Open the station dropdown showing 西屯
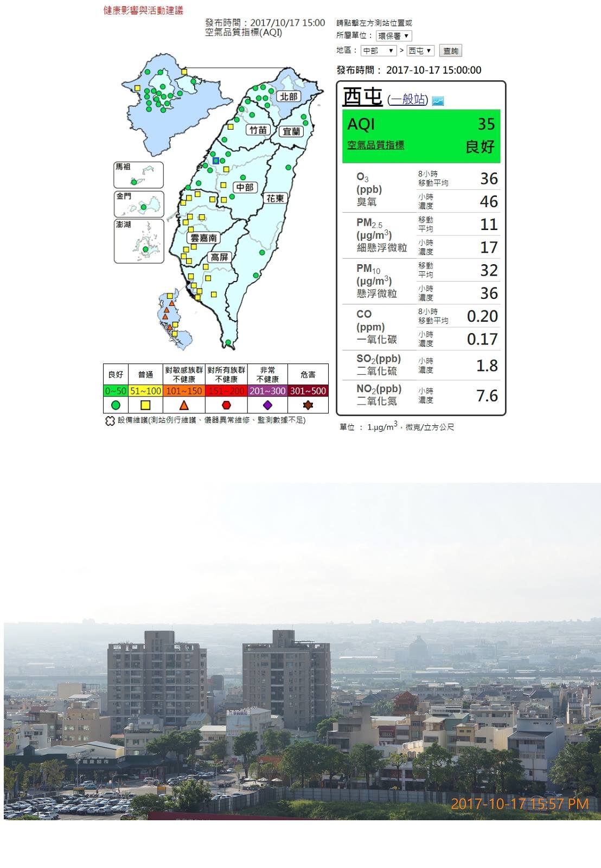This screenshot has width=601, height=868. click(420, 50)
